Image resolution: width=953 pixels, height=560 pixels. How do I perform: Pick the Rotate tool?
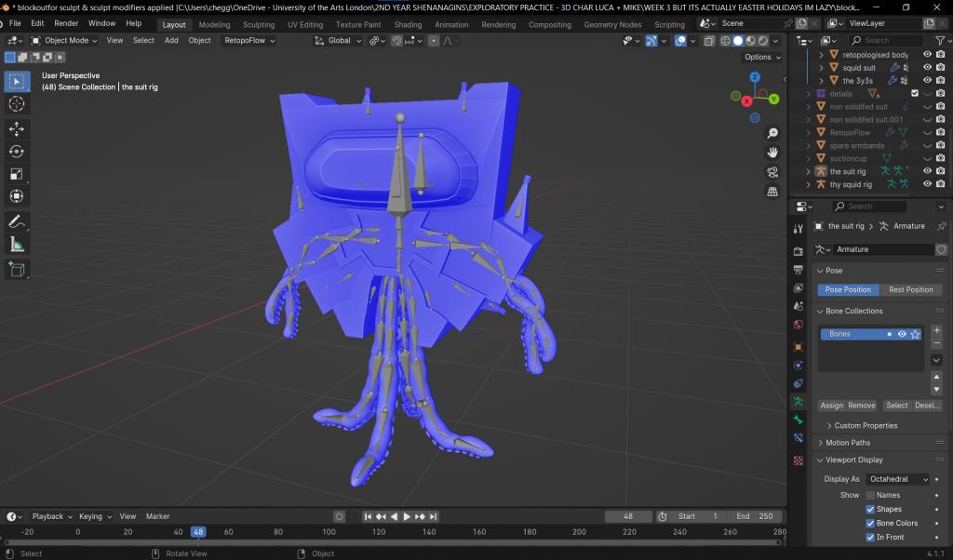pyautogui.click(x=17, y=152)
